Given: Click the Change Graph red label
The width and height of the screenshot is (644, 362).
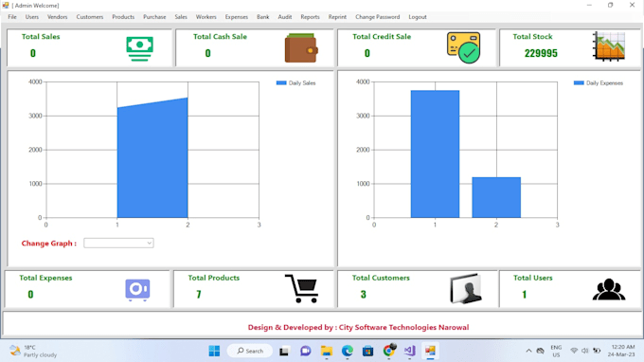Looking at the screenshot, I should click(x=49, y=244).
